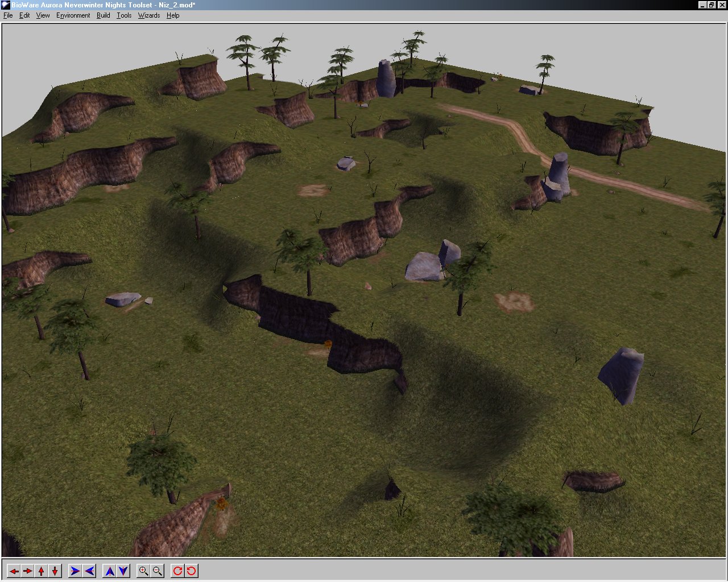Pan camera right with red right arrow
Image resolution: width=728 pixels, height=582 pixels.
[x=27, y=571]
